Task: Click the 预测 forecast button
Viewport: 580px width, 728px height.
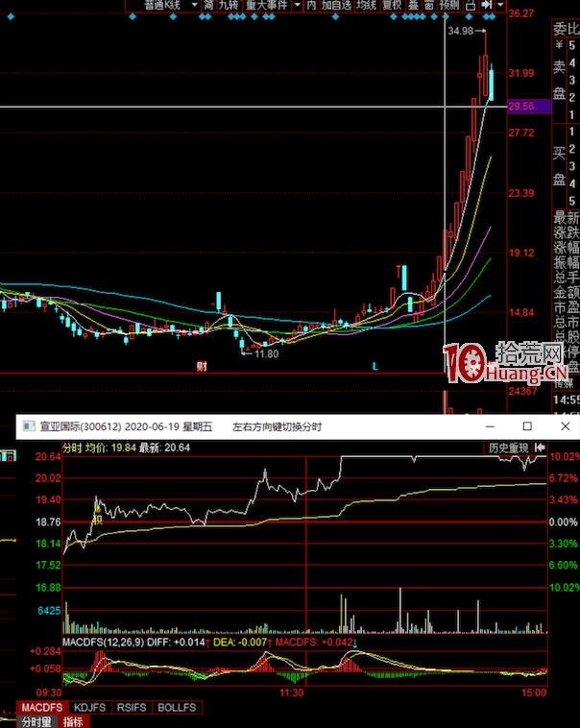Action: [449, 5]
